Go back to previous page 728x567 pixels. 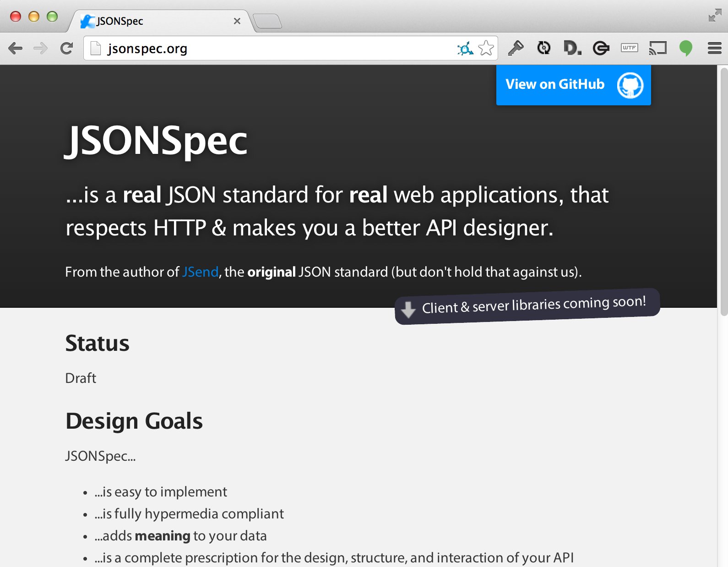(15, 48)
